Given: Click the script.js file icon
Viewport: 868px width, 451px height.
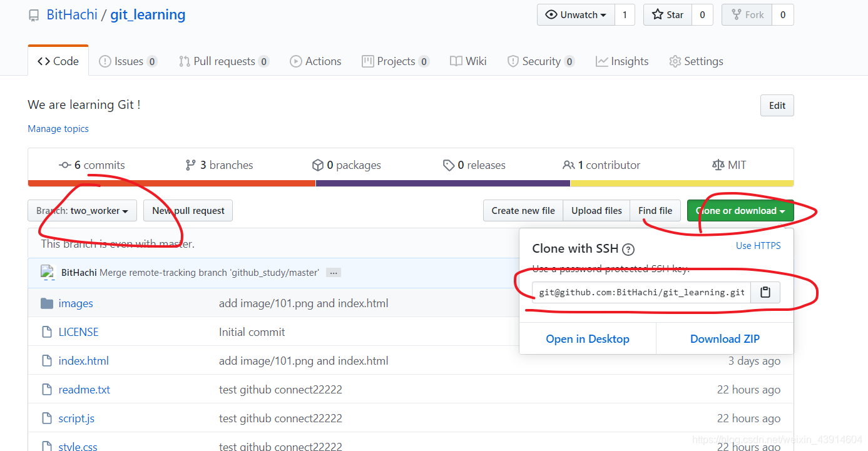Looking at the screenshot, I should (47, 418).
